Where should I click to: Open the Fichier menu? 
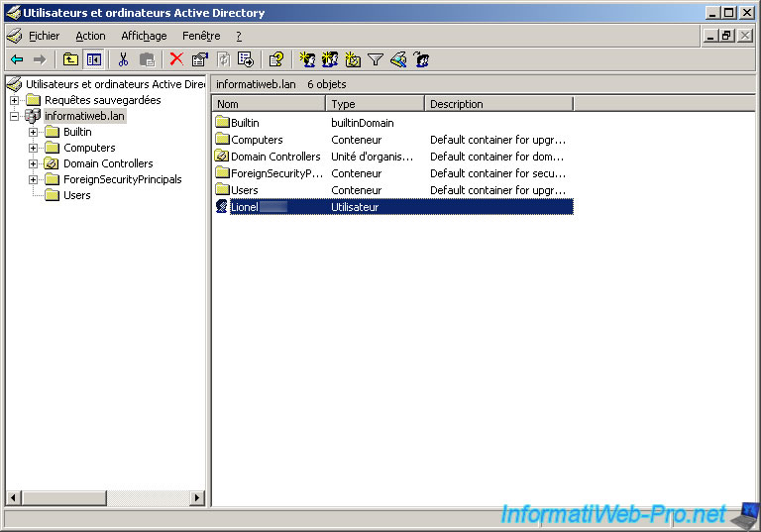click(45, 36)
